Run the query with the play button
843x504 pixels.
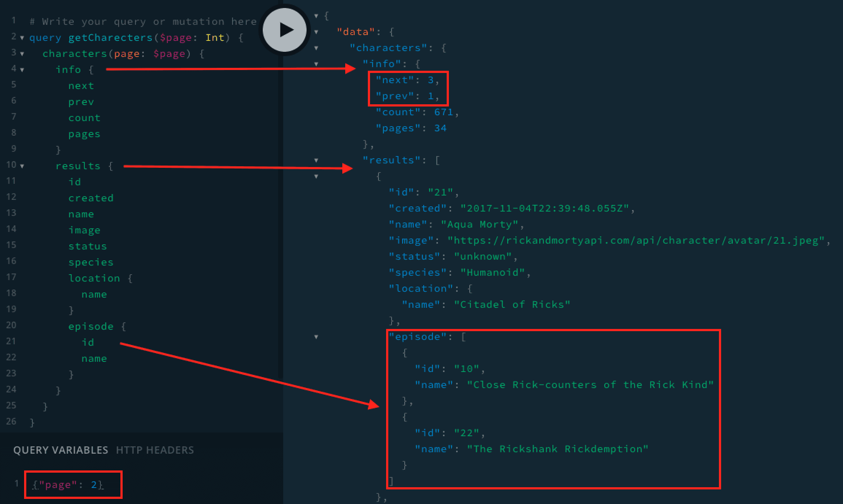tap(285, 30)
